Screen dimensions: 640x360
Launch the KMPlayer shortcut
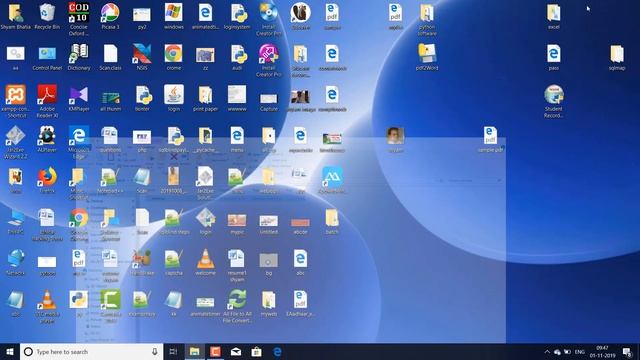79,99
